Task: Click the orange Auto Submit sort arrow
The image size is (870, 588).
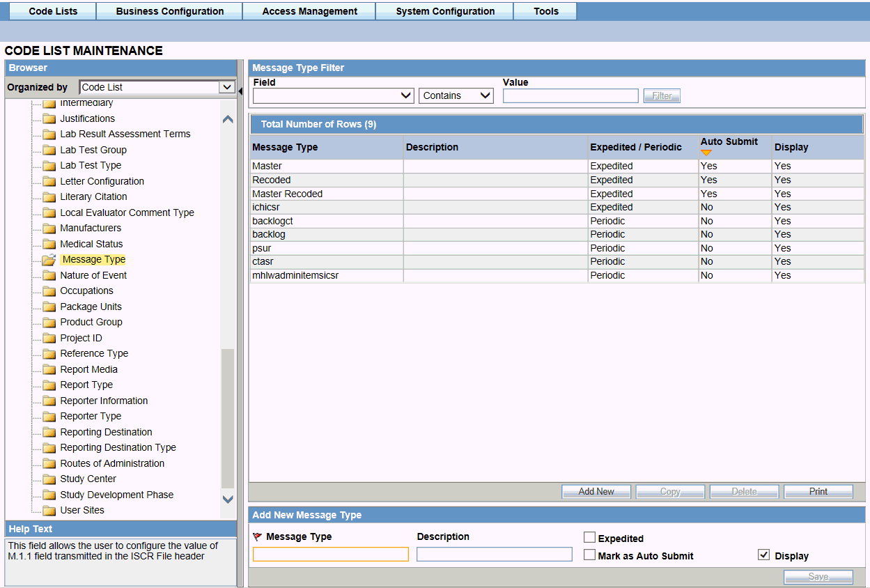Action: click(x=706, y=153)
